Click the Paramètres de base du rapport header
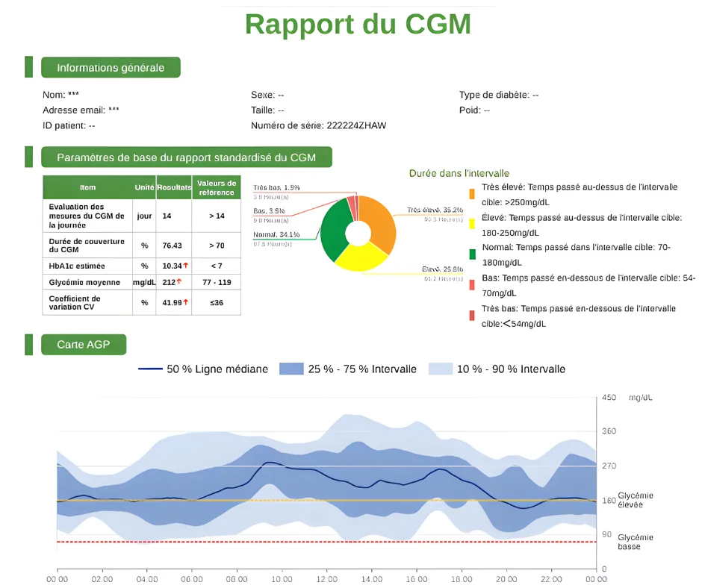 pyautogui.click(x=186, y=157)
